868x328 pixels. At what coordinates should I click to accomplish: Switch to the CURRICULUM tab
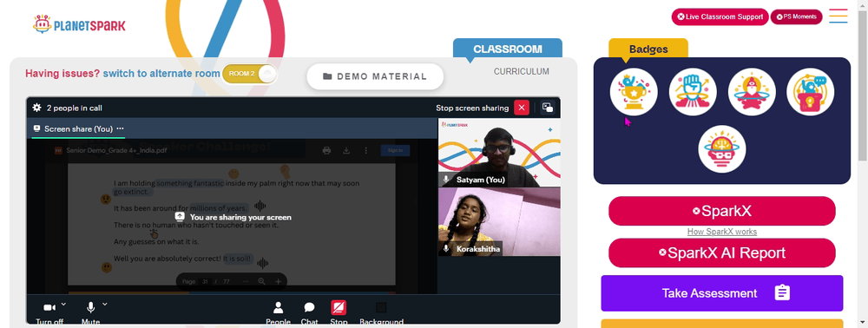pyautogui.click(x=522, y=71)
